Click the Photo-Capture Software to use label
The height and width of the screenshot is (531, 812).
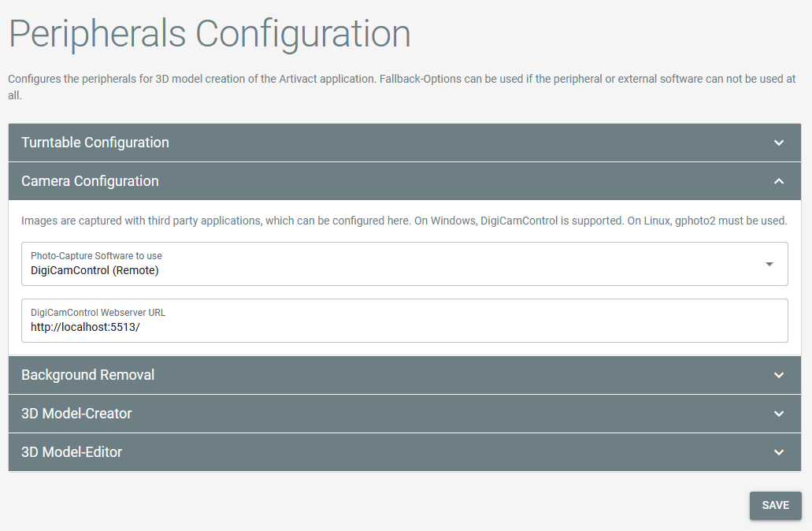[96, 256]
